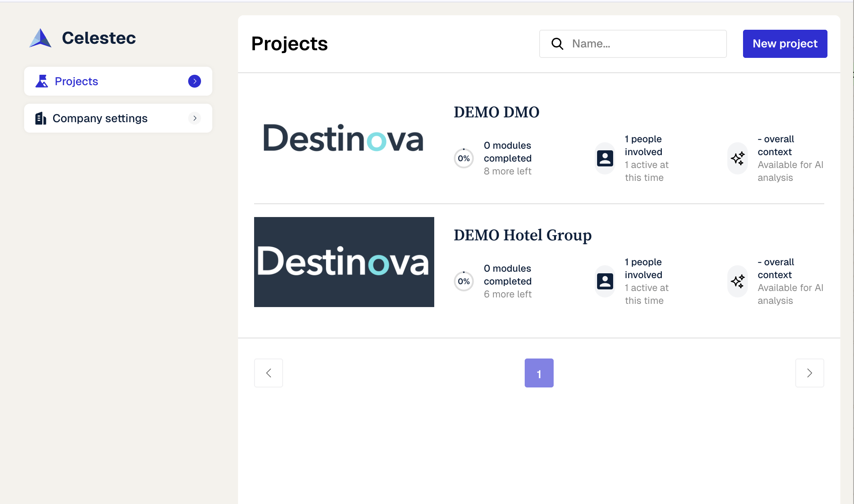Open the Company settings menu item

point(118,118)
